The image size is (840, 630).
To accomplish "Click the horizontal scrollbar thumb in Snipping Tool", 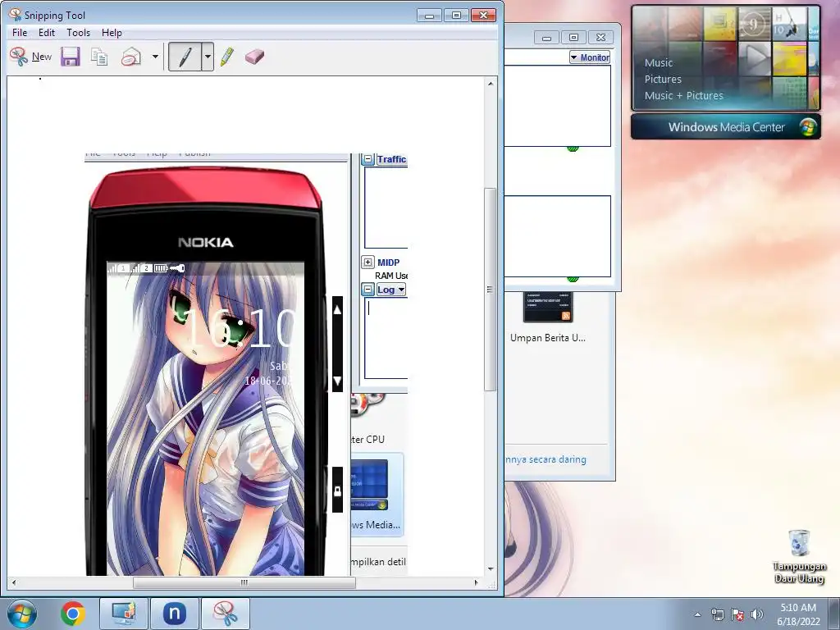I will [244, 582].
